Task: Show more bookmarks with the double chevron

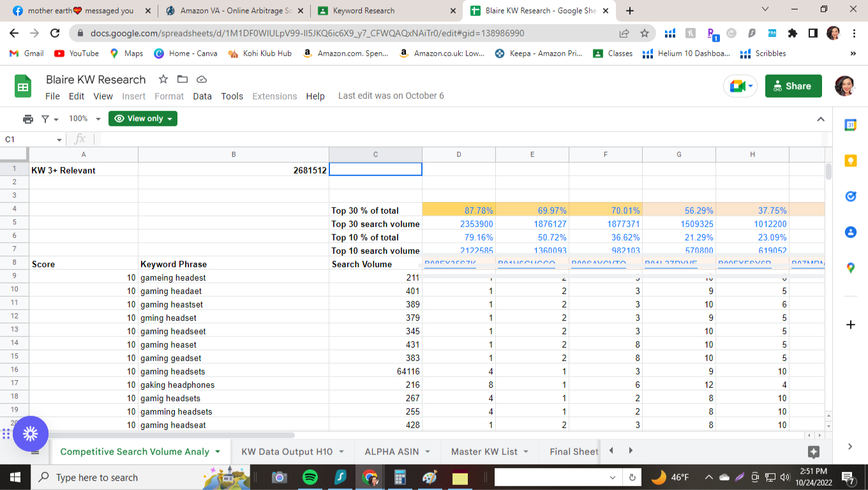Action: point(853,54)
